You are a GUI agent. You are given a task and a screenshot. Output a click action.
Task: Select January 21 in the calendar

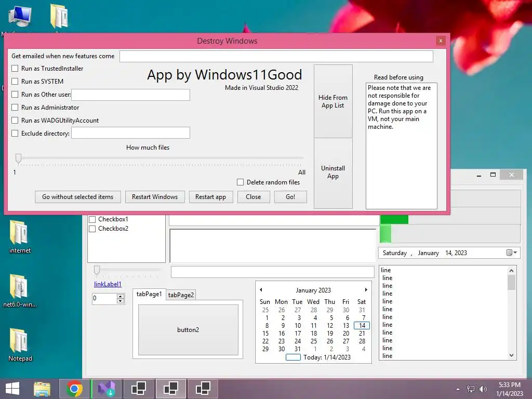pyautogui.click(x=362, y=333)
